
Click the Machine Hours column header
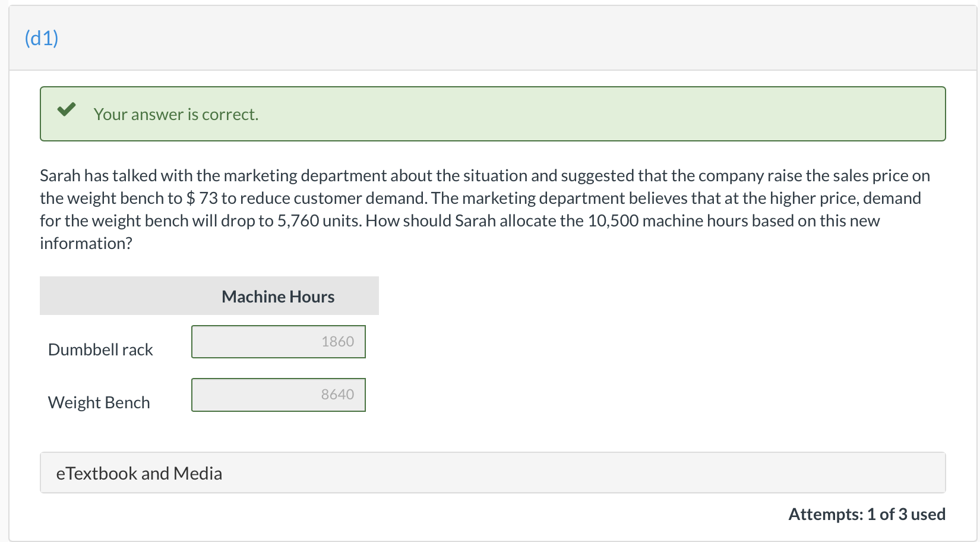(x=277, y=296)
